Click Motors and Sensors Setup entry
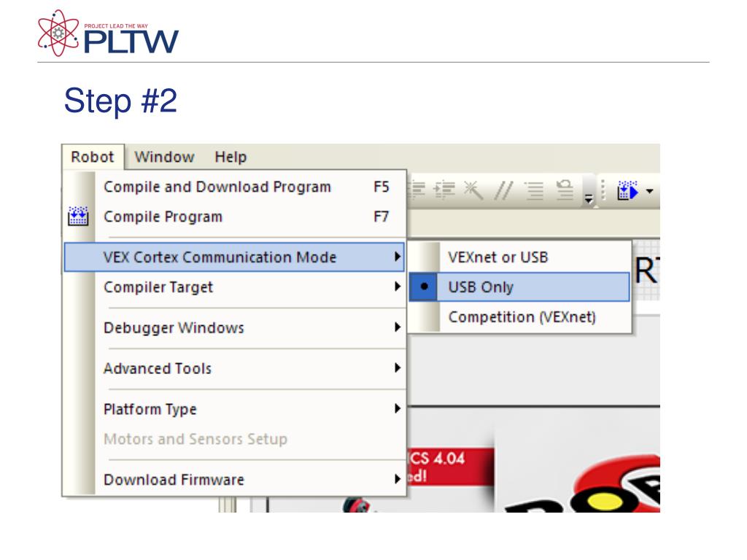The height and width of the screenshot is (560, 747). click(234, 439)
